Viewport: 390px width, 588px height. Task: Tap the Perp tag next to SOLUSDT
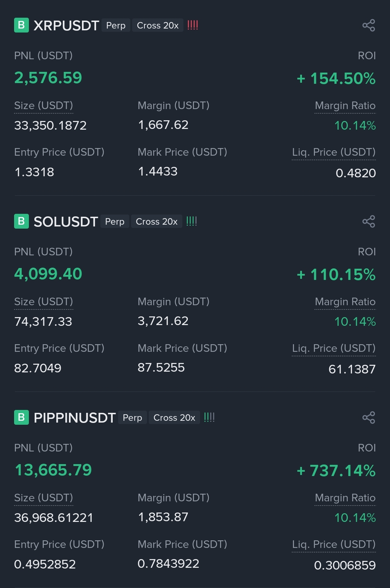click(x=115, y=221)
